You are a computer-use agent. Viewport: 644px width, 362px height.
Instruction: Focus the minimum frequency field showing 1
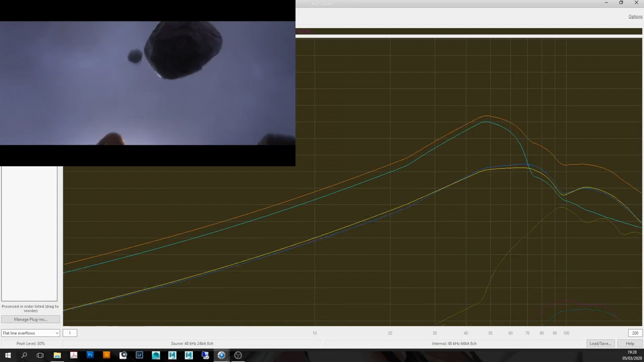[70, 333]
